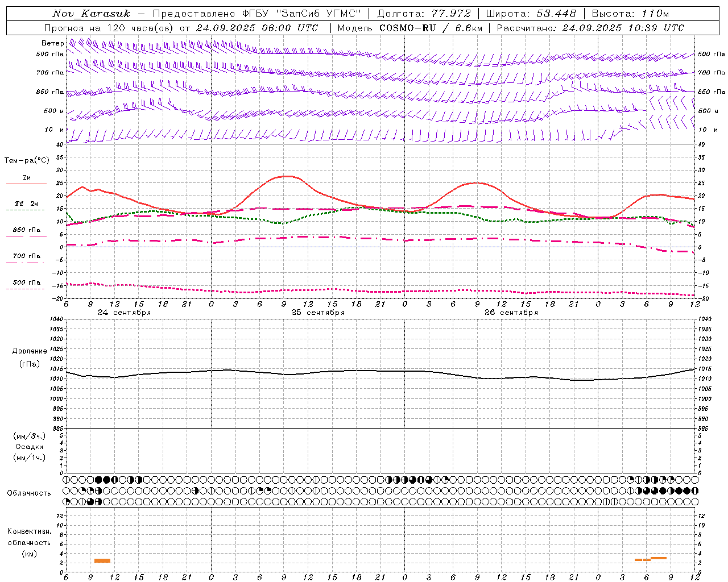Click the 850 гПа temperature legend entry
The image size is (728, 582).
click(27, 230)
